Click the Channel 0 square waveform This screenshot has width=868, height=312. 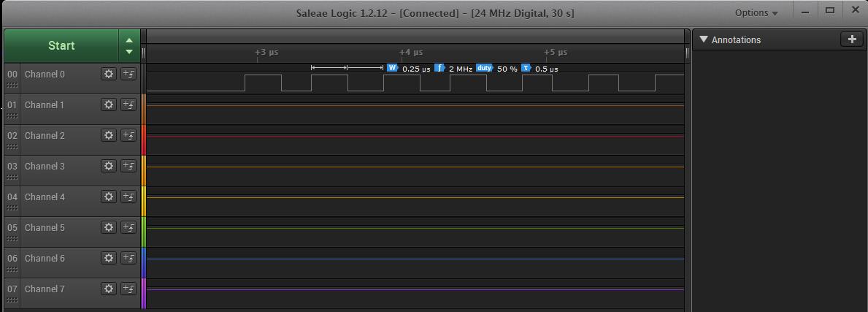415,83
